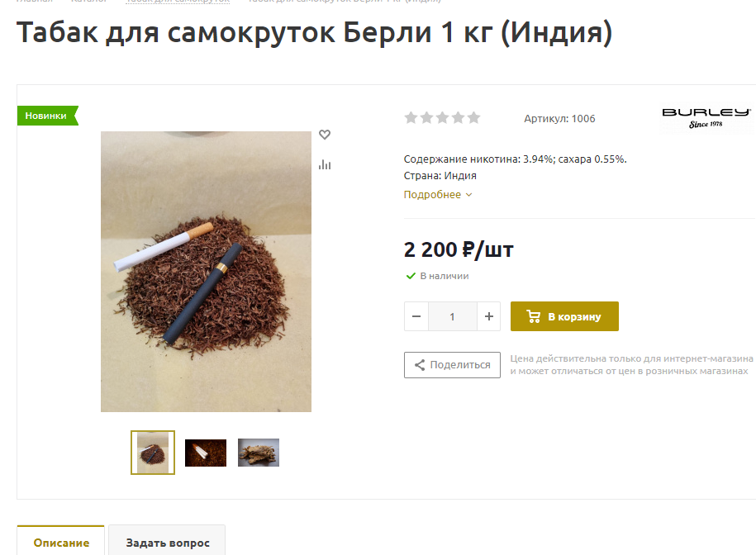
Task: Open the main tobacco product photo
Action: [206, 271]
